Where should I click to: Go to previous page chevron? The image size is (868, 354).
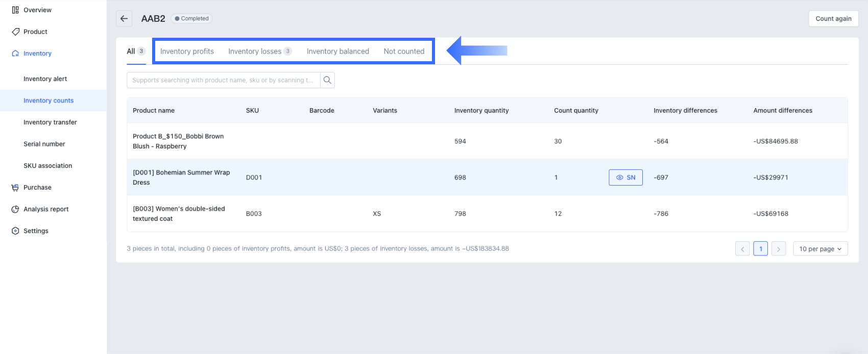pos(742,249)
